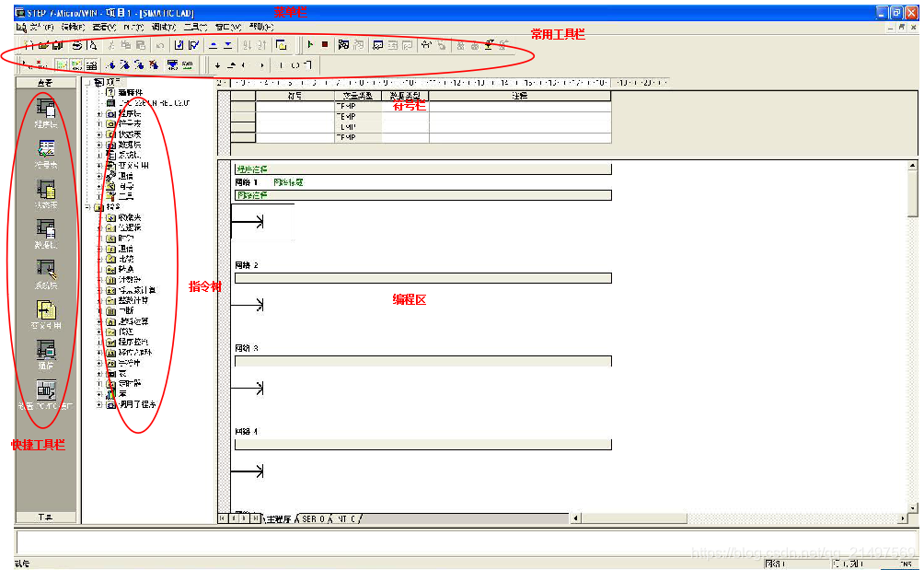Screen dimensions: 924x570
Task: Open 符号表 from the navigation bar
Action: (x=46, y=154)
